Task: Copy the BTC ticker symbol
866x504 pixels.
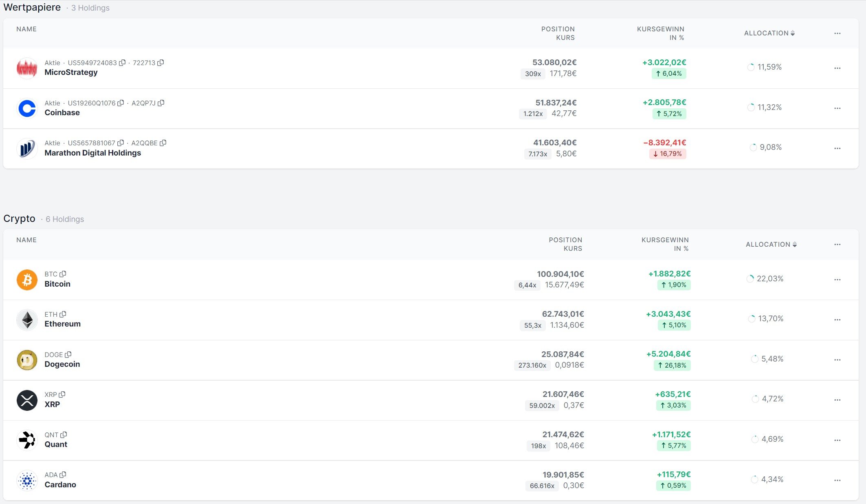Action: click(x=63, y=274)
